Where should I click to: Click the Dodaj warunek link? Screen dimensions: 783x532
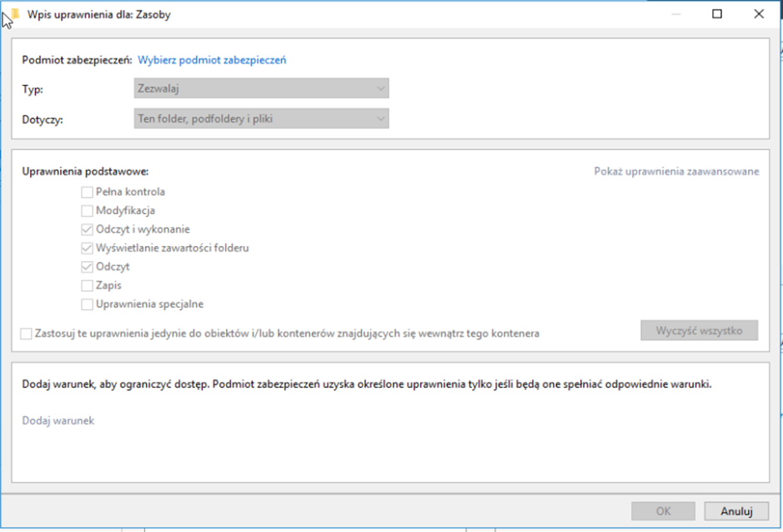58,421
